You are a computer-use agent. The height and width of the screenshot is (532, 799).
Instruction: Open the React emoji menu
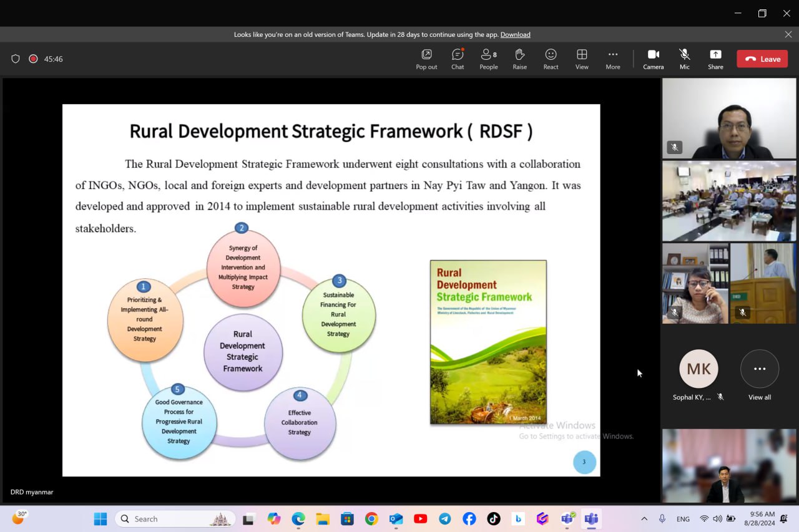[551, 59]
